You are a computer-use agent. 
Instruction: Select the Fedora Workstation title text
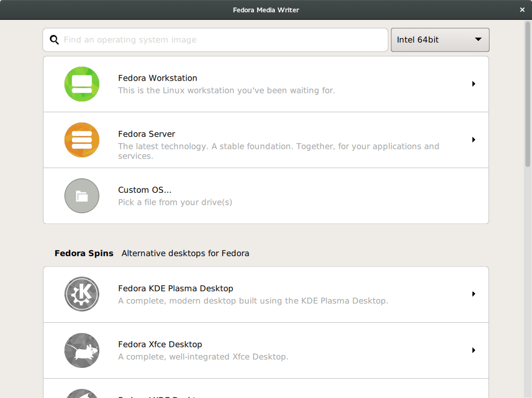(157, 78)
